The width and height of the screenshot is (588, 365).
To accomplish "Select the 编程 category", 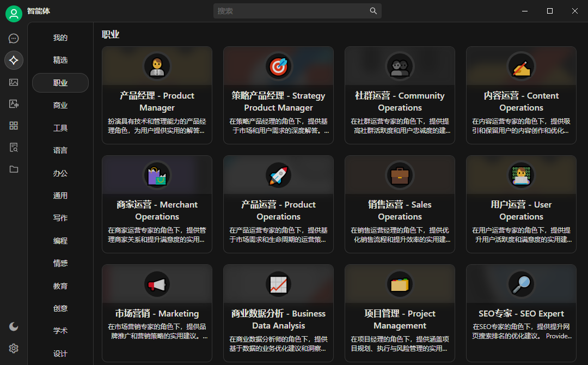I will tap(60, 241).
